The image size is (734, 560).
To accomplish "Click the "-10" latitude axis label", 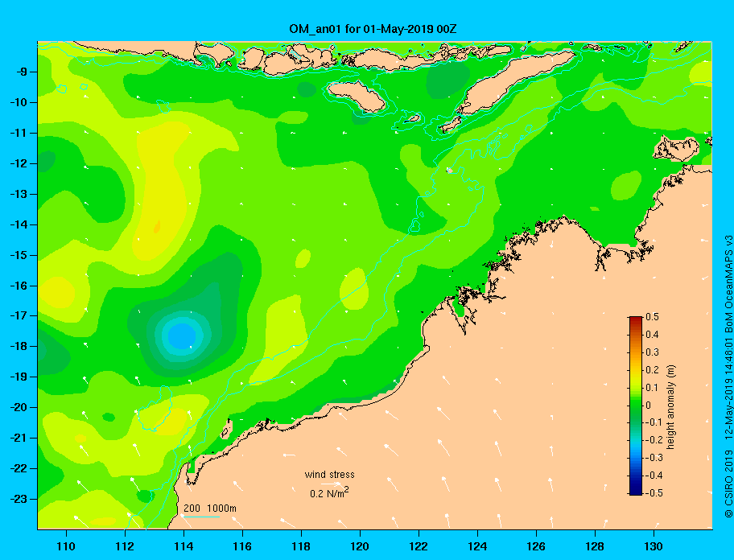I will tap(19, 102).
